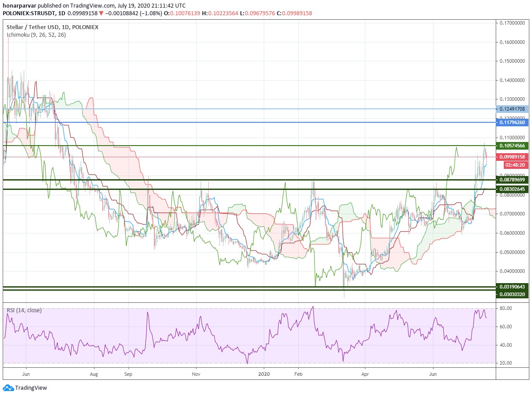Click the Sep label on time axis
The image size is (532, 396).
coord(128,374)
